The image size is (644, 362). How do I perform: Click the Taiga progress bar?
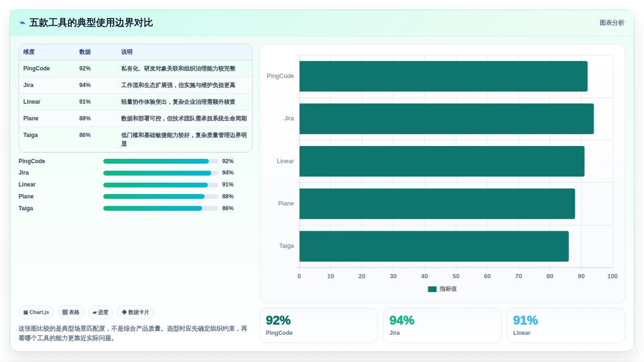pos(161,208)
